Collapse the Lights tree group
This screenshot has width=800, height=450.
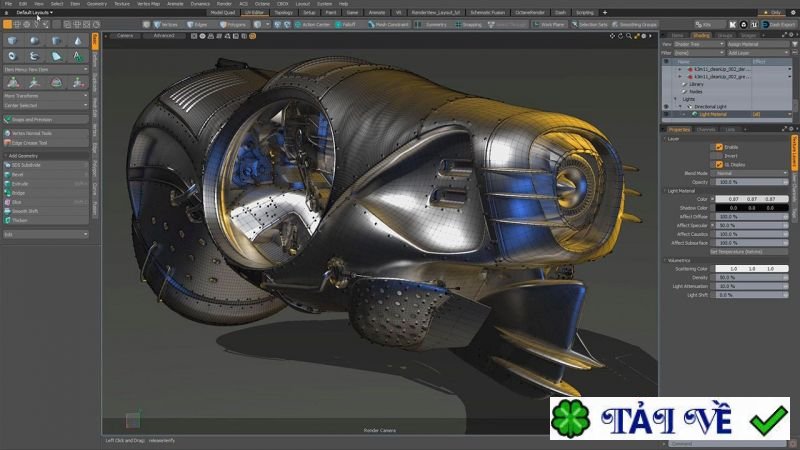click(x=676, y=99)
